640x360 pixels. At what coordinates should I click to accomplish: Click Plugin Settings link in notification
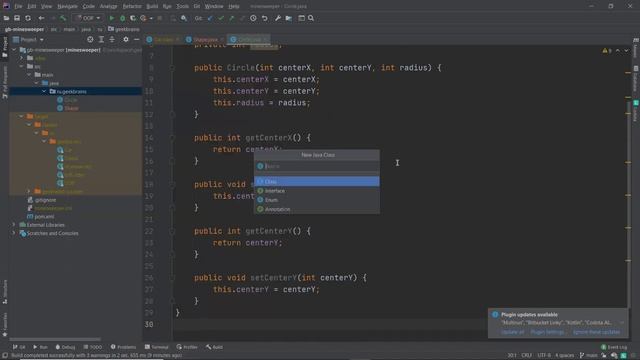[547, 332]
